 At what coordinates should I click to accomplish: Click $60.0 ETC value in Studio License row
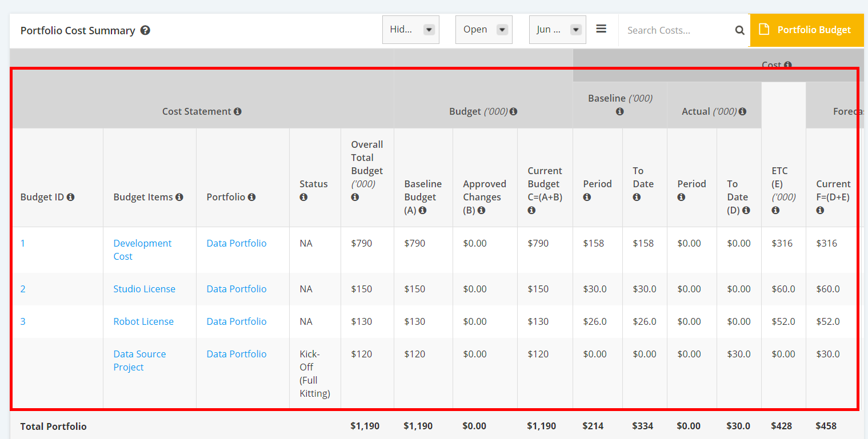[x=783, y=289]
